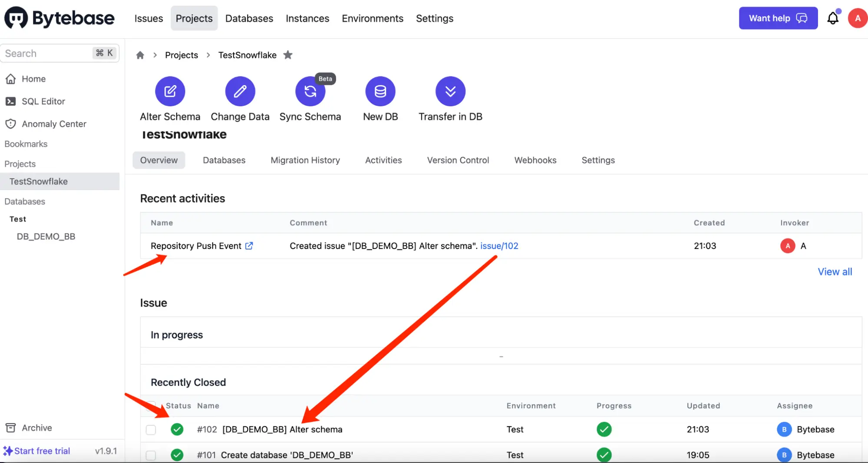Click the Test environment label in sidebar
Image resolution: width=868 pixels, height=463 pixels.
click(x=18, y=219)
